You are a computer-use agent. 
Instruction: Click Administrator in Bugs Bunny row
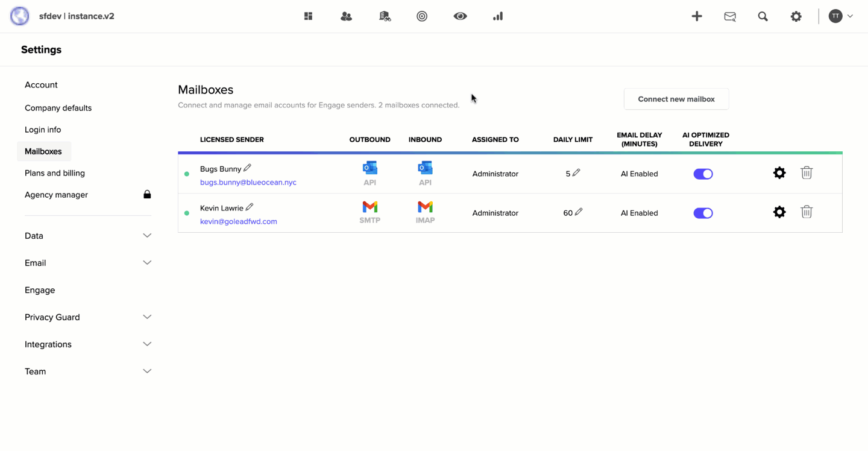point(495,174)
